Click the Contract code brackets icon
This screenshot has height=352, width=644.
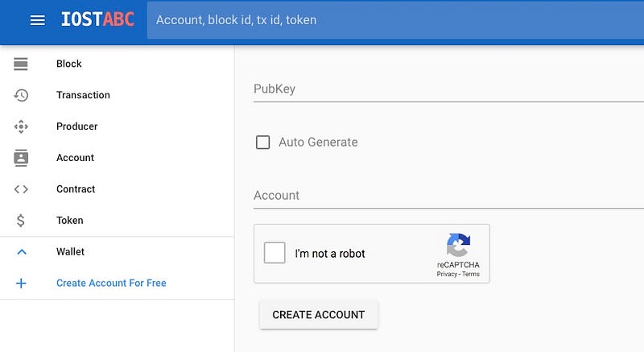21,189
